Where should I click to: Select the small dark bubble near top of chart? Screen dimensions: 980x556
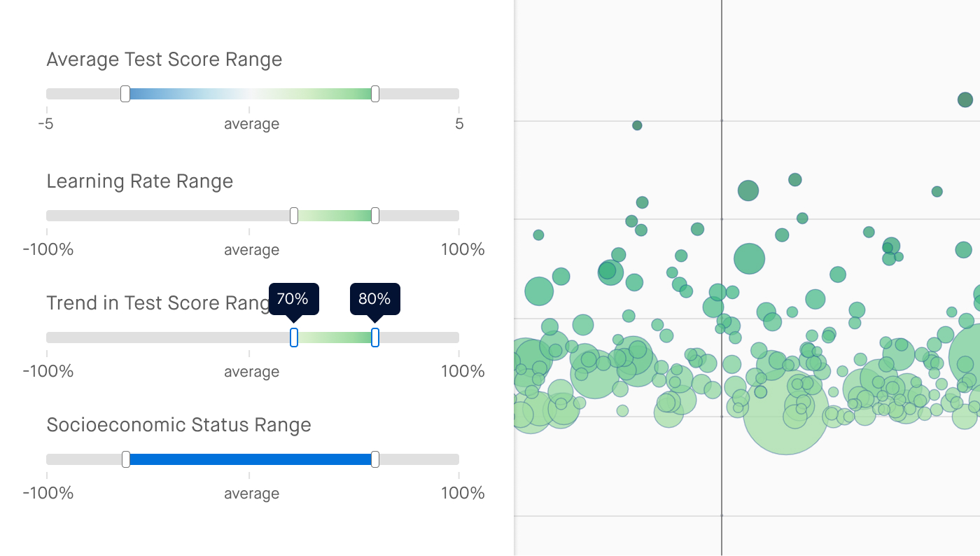[x=637, y=125]
